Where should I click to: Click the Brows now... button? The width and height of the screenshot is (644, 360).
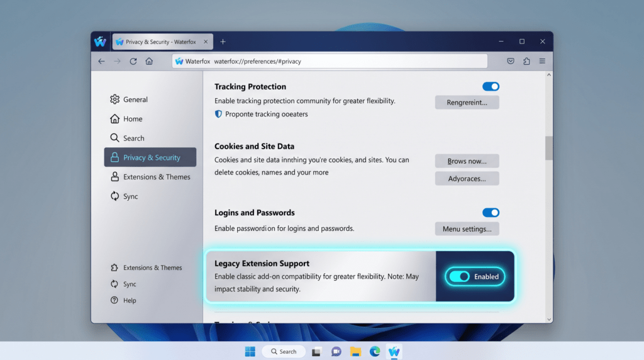click(x=467, y=161)
